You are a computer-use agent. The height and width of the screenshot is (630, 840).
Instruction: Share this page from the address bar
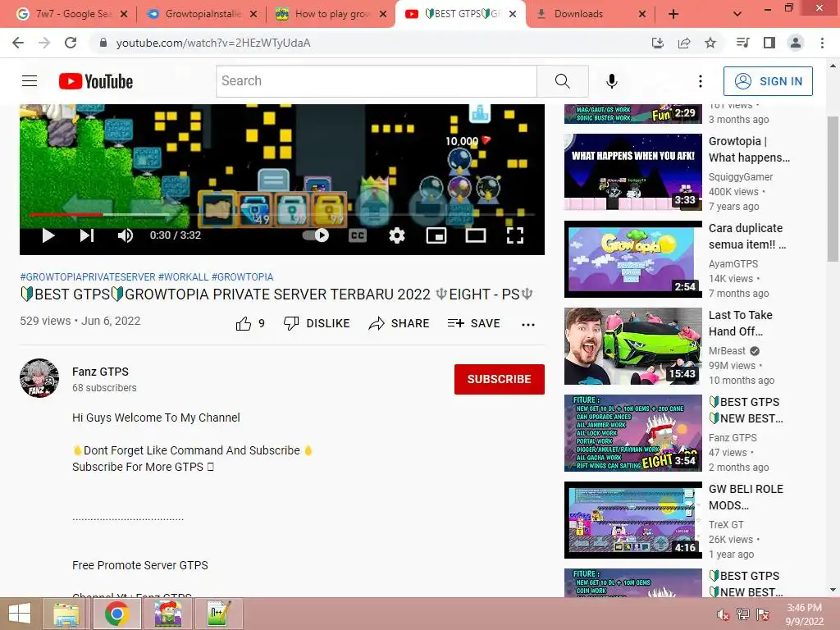(684, 43)
